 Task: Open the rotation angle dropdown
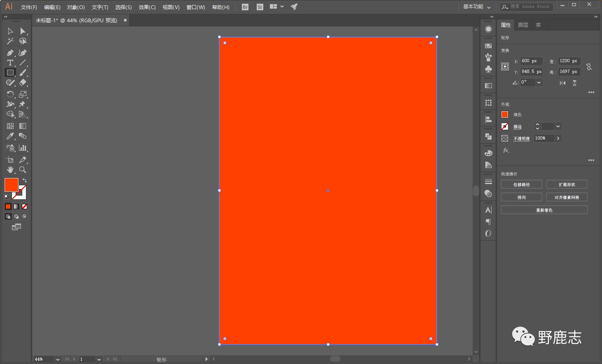[539, 82]
